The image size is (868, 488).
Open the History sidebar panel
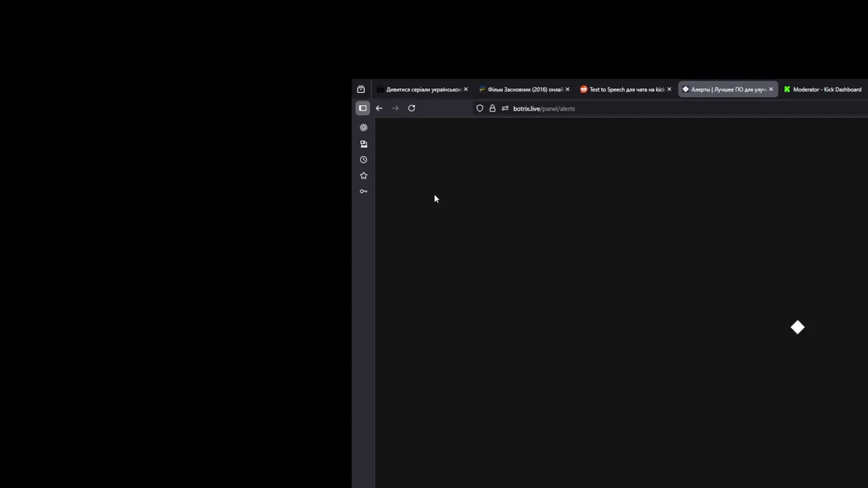coord(363,160)
